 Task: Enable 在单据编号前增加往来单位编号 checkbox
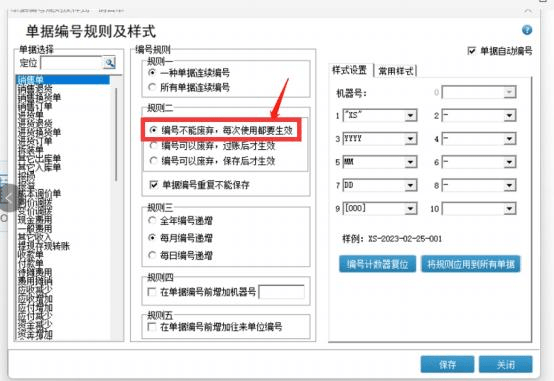(152, 327)
